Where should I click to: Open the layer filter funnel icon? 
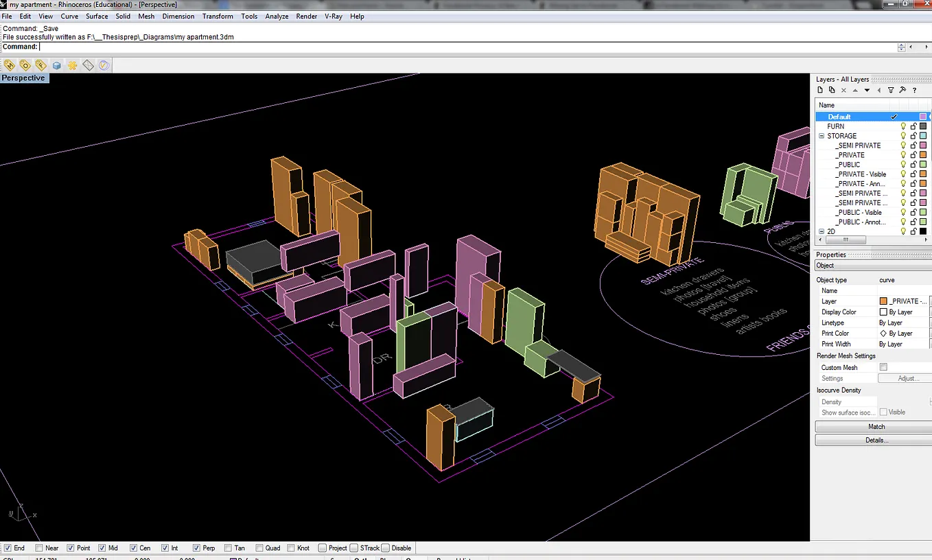891,90
